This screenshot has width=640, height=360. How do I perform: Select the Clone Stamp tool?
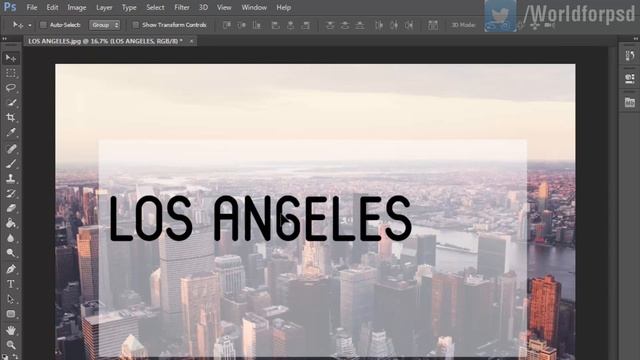[x=11, y=178]
